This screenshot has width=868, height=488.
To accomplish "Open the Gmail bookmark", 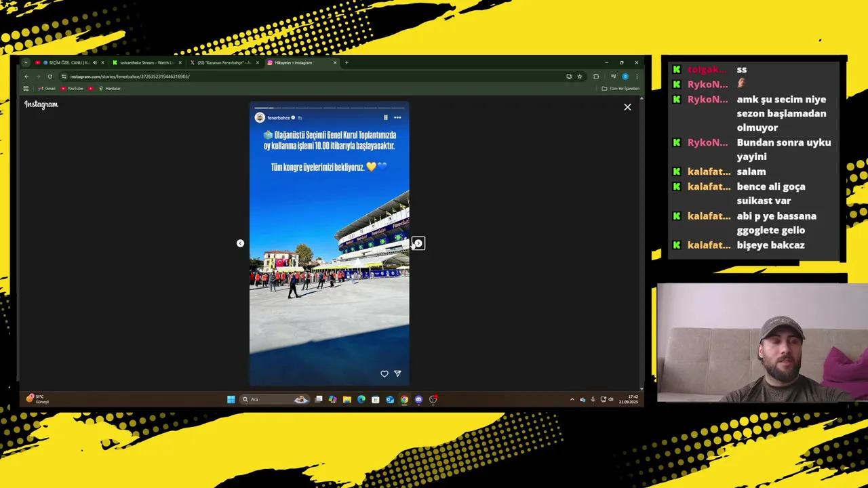I will [47, 89].
